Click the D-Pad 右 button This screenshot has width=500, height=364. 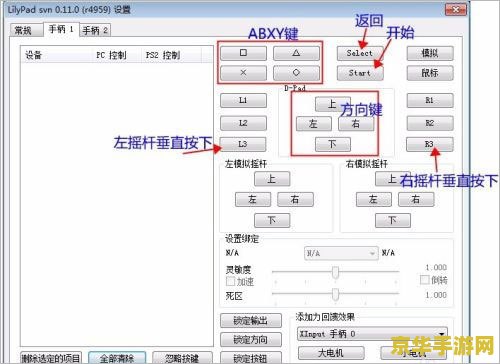[356, 124]
